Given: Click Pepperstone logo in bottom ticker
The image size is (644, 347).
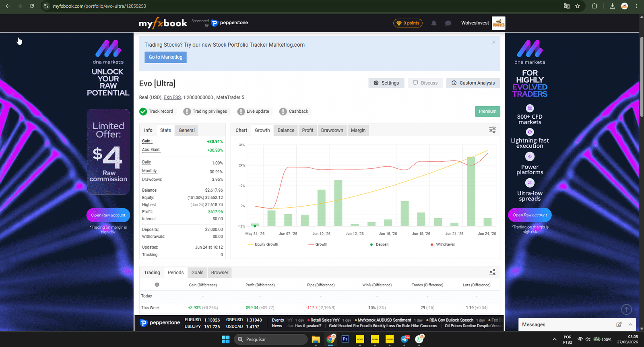Looking at the screenshot, I should click(x=160, y=323).
